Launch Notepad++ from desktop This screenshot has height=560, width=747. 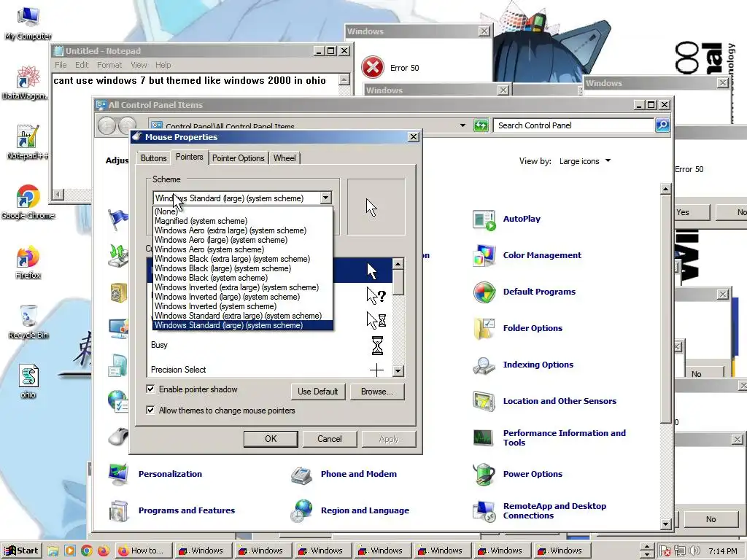point(27,142)
